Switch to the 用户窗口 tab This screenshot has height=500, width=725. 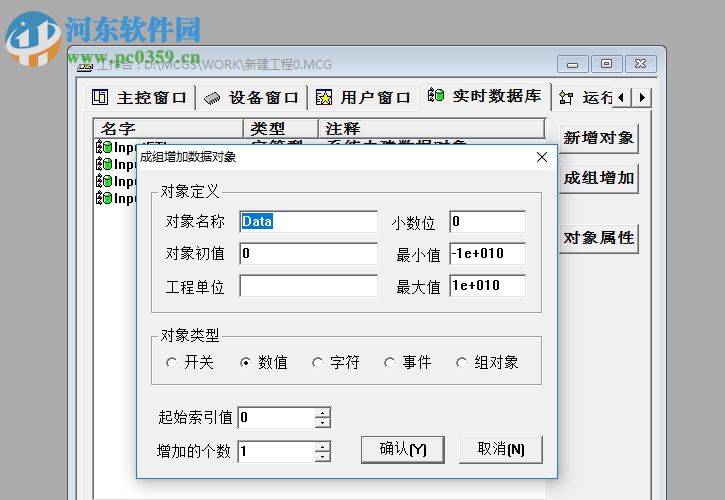(x=363, y=98)
